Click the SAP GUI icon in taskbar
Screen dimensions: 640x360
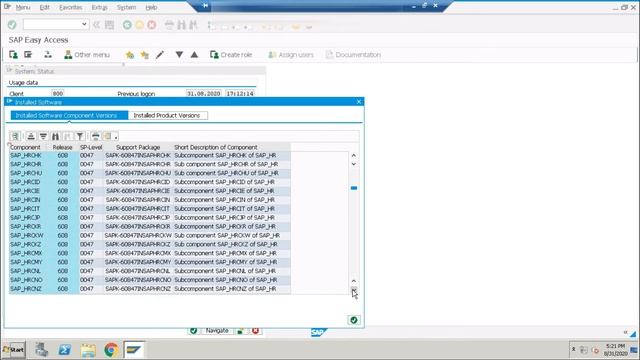pos(134,350)
